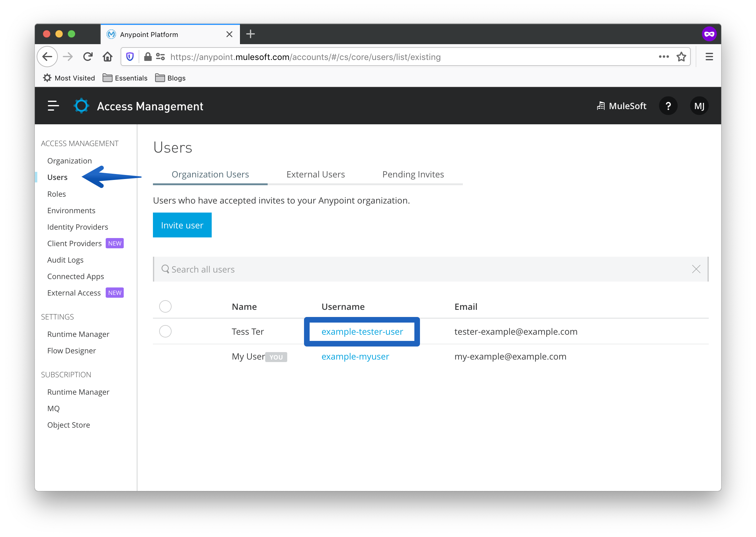Click the tracking protection shield icon
The image size is (756, 537).
click(130, 57)
